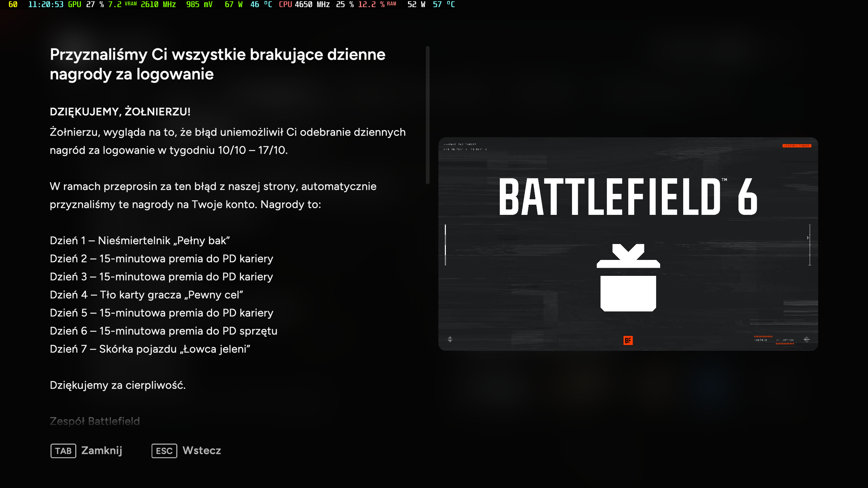Click the Defend arrows indicator on card
The width and height of the screenshot is (868, 488).
763,337
